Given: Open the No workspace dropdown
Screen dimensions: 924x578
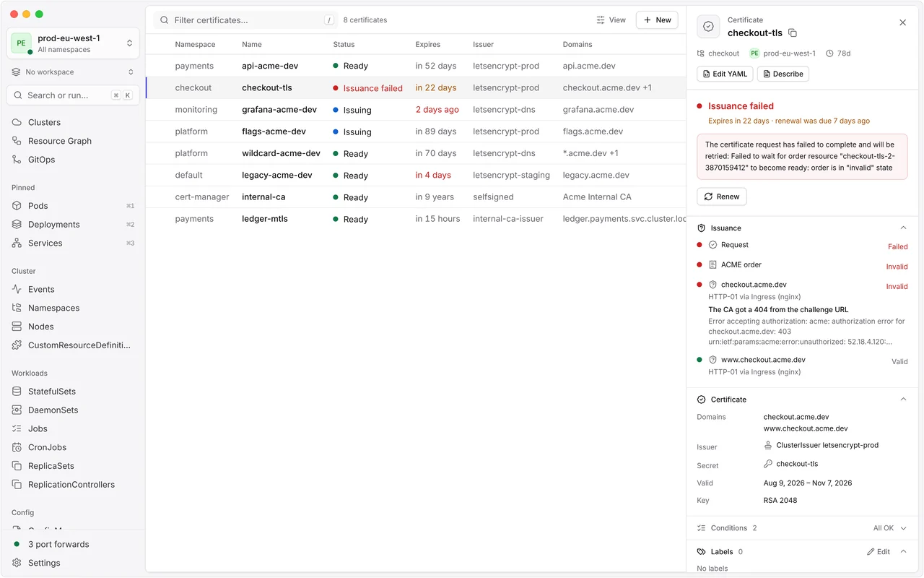Looking at the screenshot, I should point(73,72).
